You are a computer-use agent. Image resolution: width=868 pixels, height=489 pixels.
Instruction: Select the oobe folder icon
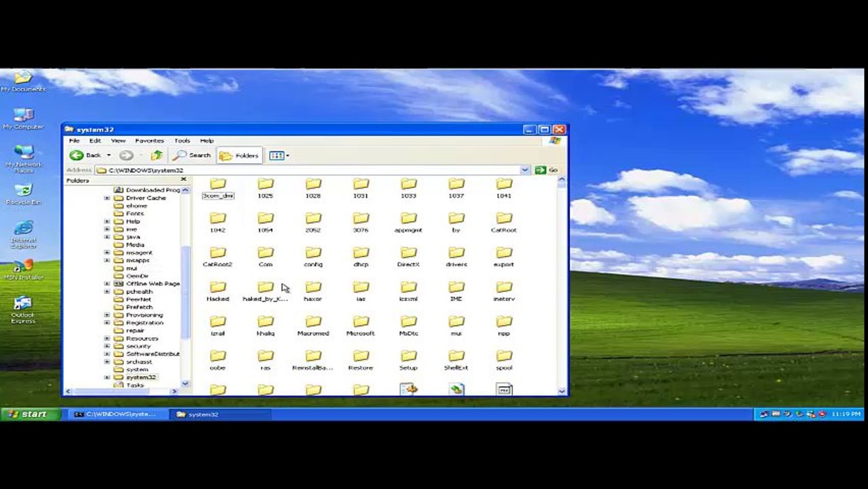pyautogui.click(x=218, y=356)
